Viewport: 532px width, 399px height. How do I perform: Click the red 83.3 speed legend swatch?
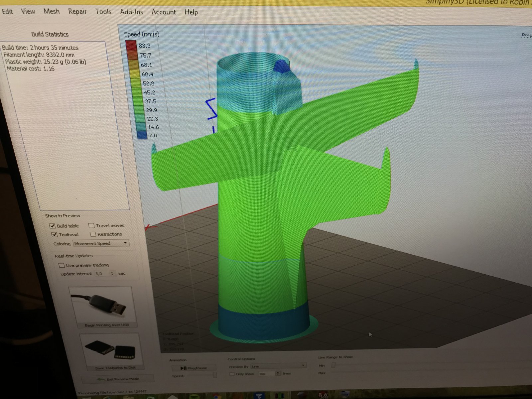131,45
